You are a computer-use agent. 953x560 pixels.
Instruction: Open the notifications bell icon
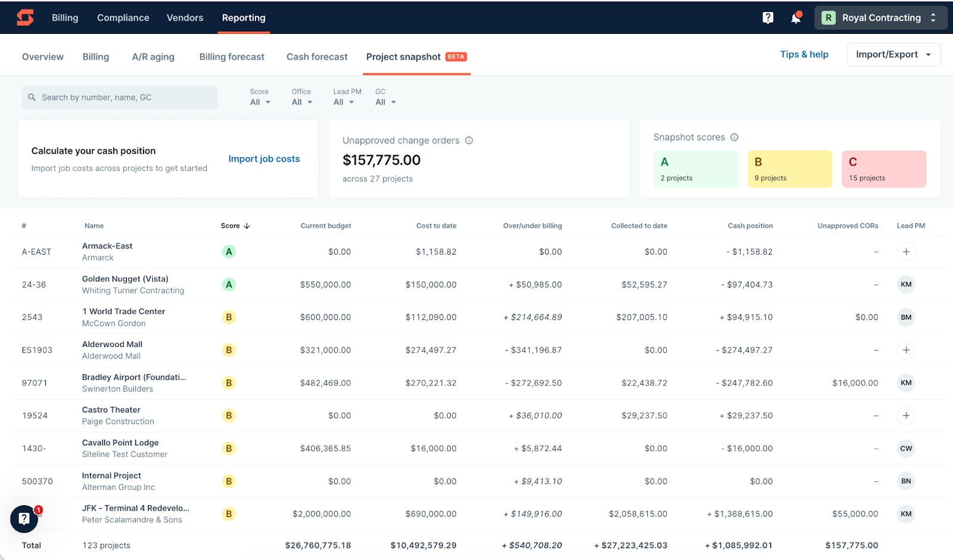point(796,18)
